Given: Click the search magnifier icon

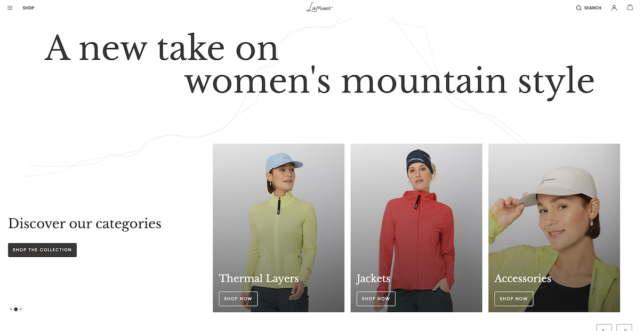Looking at the screenshot, I should [x=579, y=8].
